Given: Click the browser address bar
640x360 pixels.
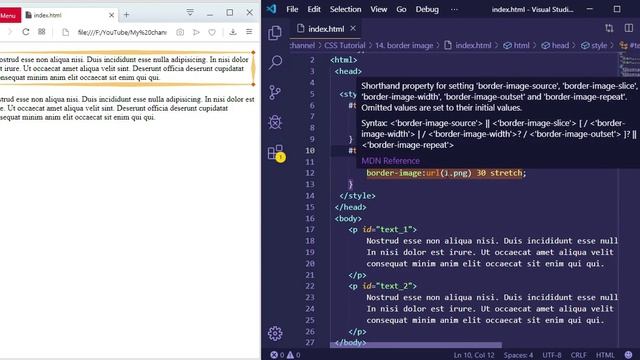Looking at the screenshot, I should [122, 32].
